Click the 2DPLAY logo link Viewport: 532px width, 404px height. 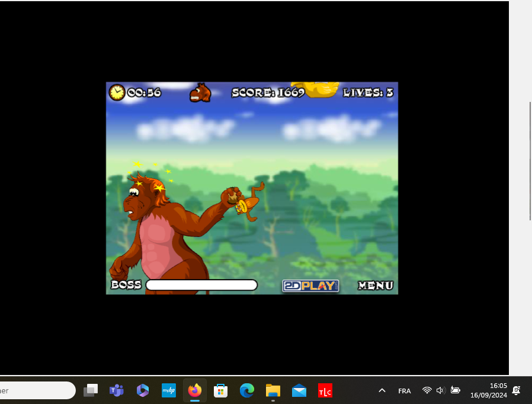pos(310,286)
